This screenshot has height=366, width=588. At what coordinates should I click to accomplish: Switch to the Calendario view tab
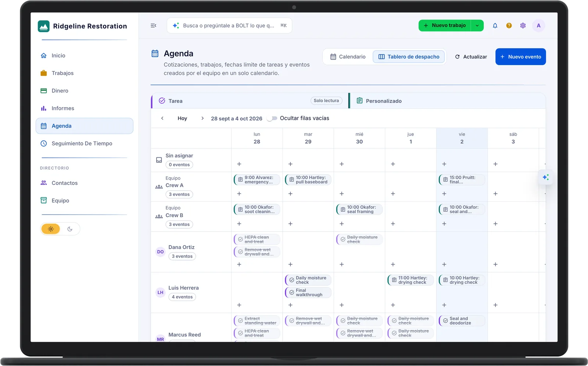tap(348, 57)
